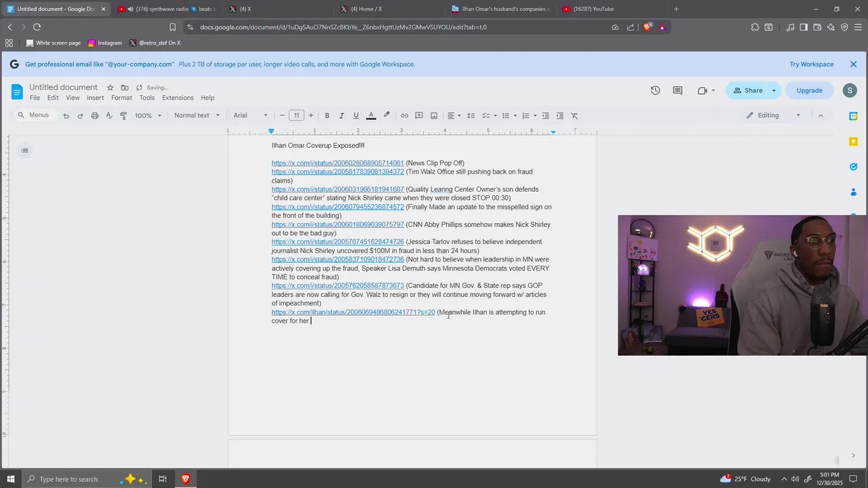
Task: Open the numbered list dropdown
Action: coord(529,116)
